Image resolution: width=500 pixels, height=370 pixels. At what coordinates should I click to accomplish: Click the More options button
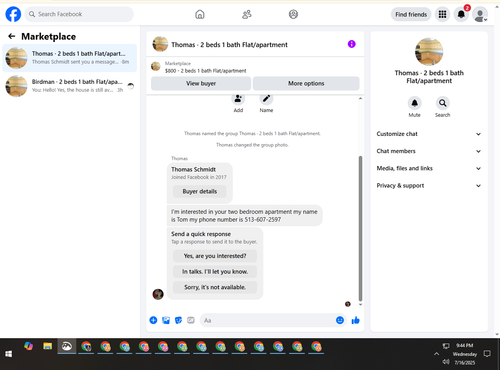pyautogui.click(x=306, y=83)
